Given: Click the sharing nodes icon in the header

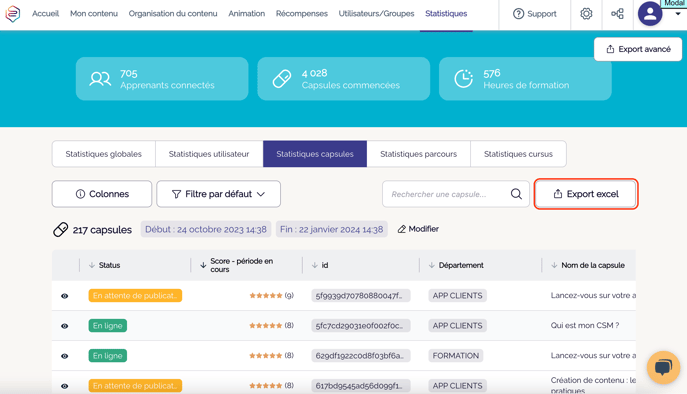Looking at the screenshot, I should pos(617,14).
